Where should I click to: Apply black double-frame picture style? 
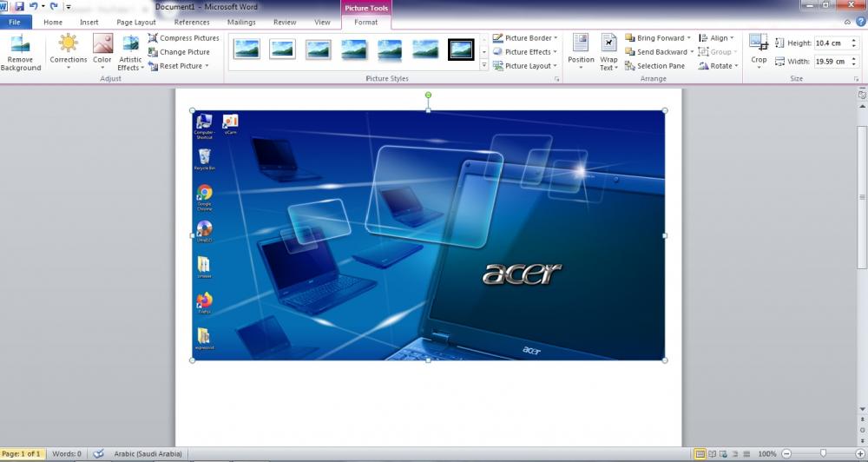pos(461,49)
